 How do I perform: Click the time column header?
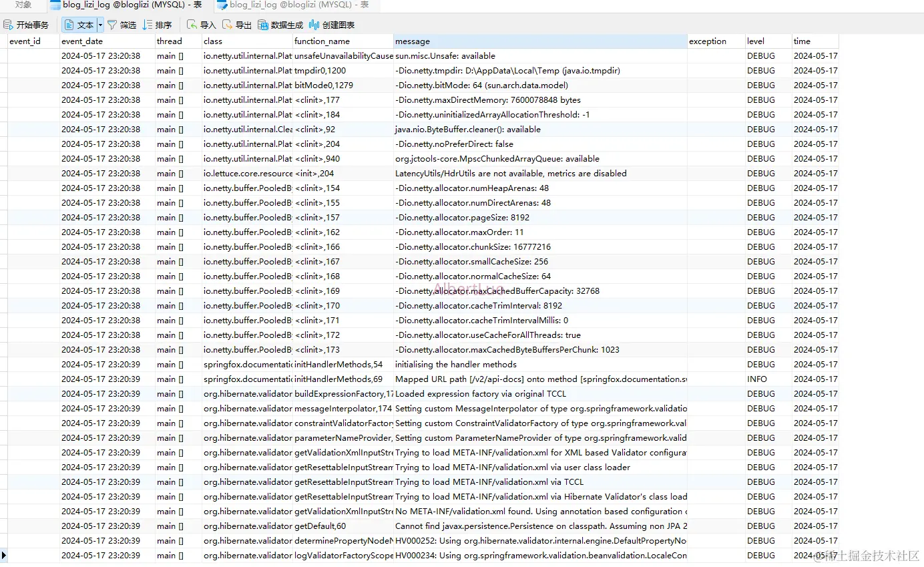[815, 41]
